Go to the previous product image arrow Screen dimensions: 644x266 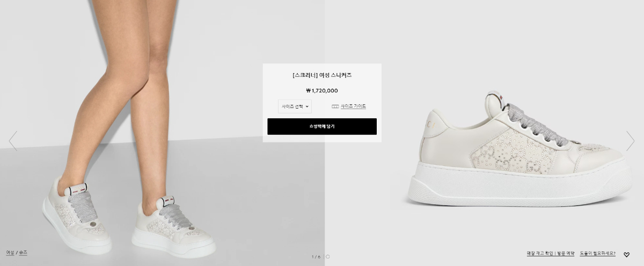(x=13, y=141)
